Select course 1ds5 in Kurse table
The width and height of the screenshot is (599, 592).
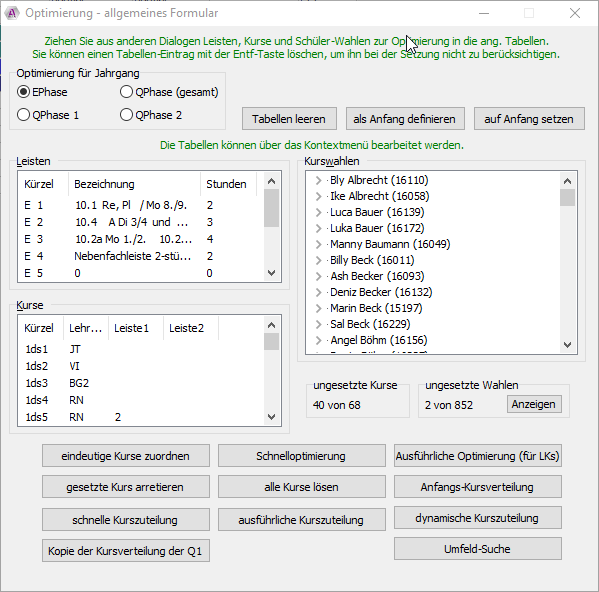140,417
